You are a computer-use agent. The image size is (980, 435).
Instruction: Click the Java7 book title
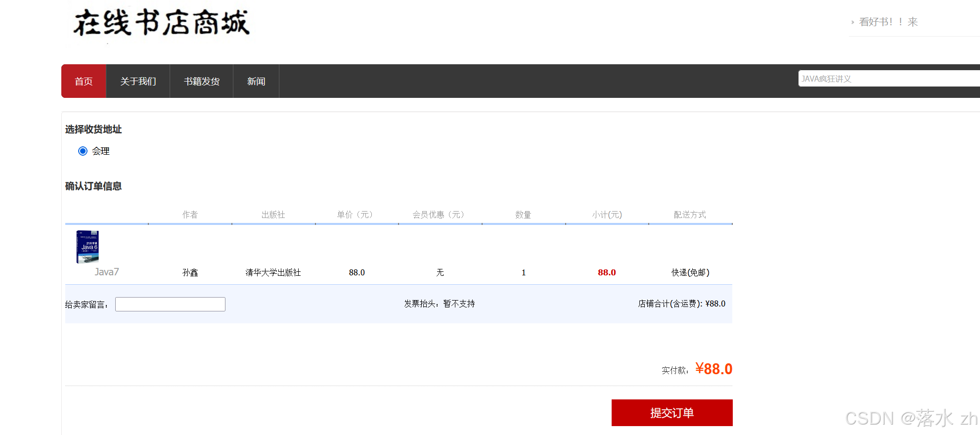107,272
